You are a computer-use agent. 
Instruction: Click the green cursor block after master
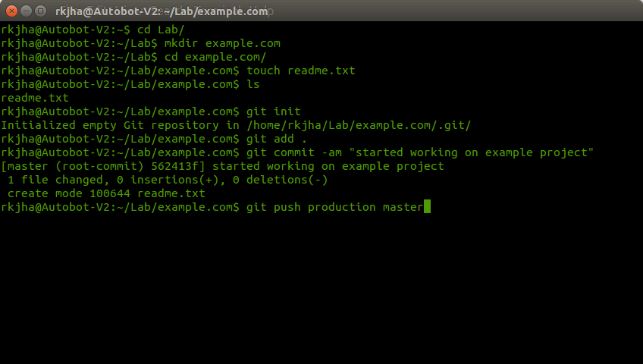pos(427,207)
